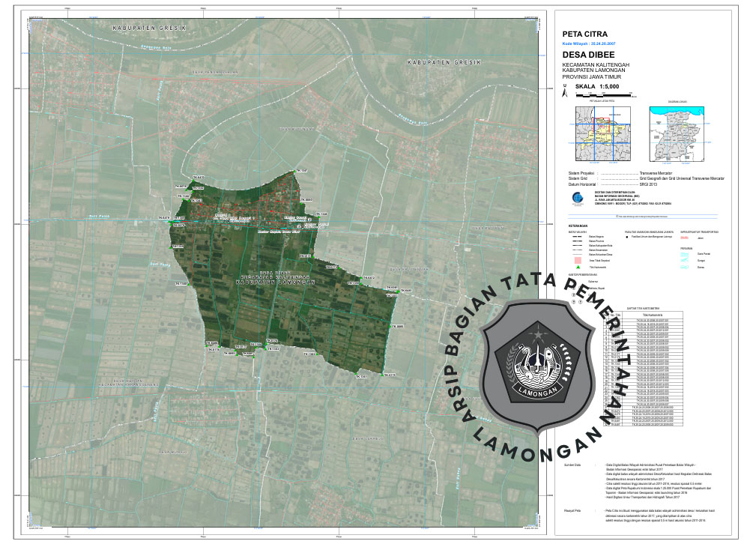Click the Garis Pantai legend symbol
This screenshot has width=756, height=550.
coord(684,255)
